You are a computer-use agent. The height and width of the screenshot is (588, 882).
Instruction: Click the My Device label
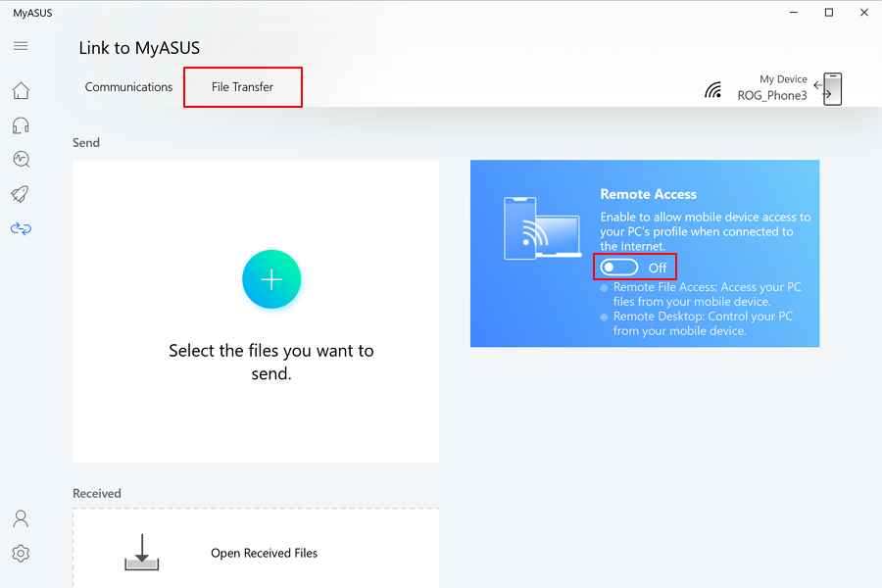pos(783,79)
